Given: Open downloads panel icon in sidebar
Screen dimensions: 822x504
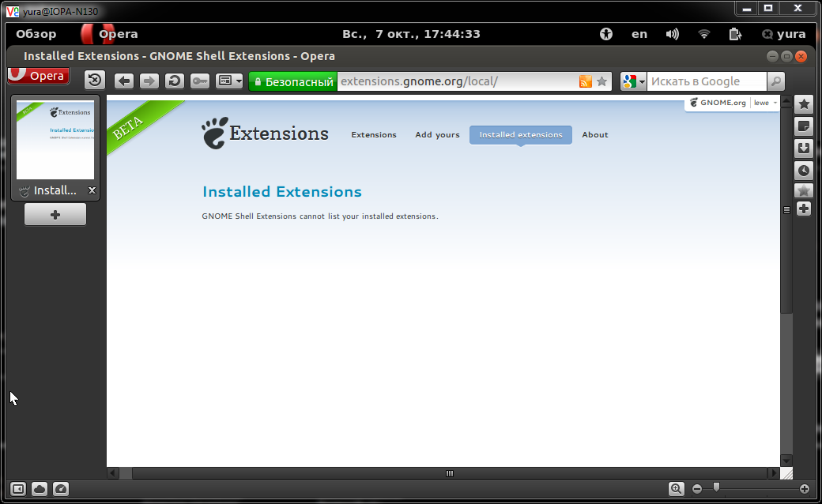Looking at the screenshot, I should [x=804, y=149].
